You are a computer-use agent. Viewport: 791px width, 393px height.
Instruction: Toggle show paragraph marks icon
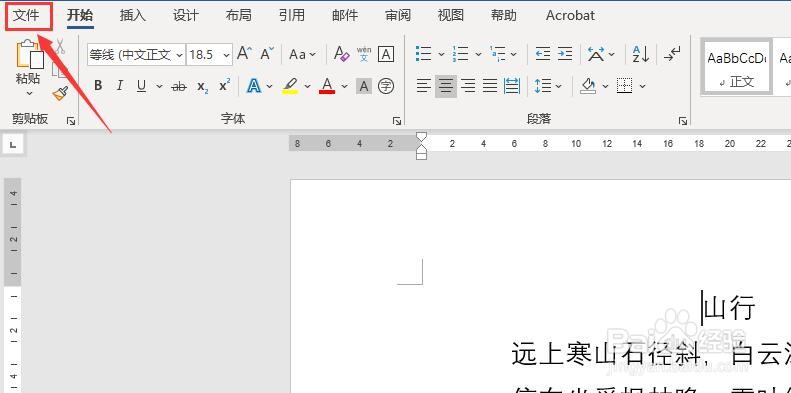coord(672,53)
